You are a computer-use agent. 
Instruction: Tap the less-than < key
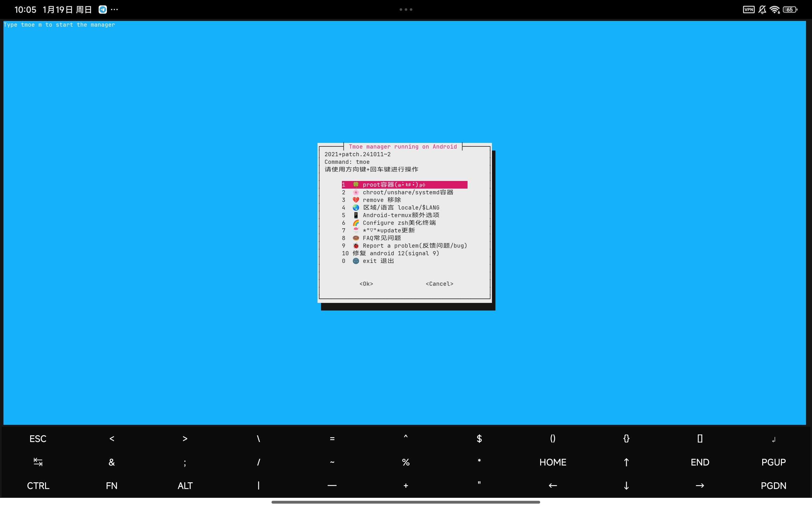click(112, 439)
